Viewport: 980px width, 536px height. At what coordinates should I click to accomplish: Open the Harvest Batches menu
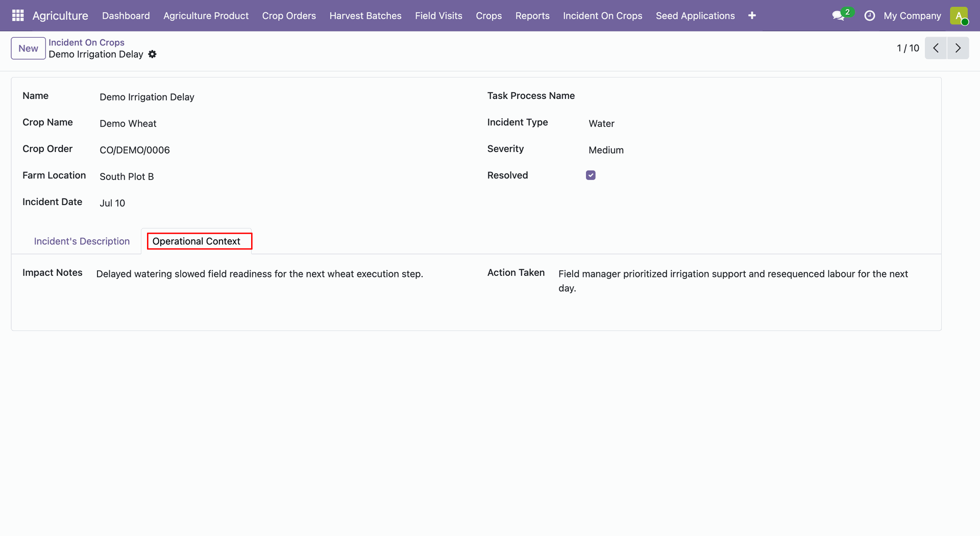[x=365, y=16]
